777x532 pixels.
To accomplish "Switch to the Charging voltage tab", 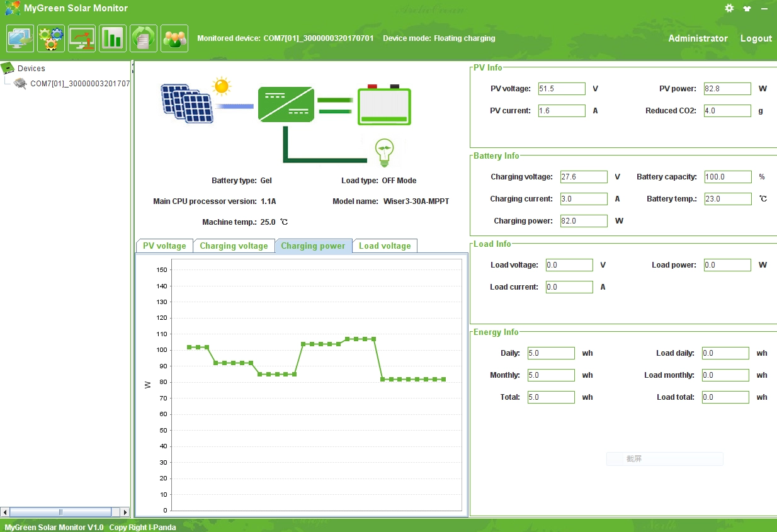I will [234, 246].
